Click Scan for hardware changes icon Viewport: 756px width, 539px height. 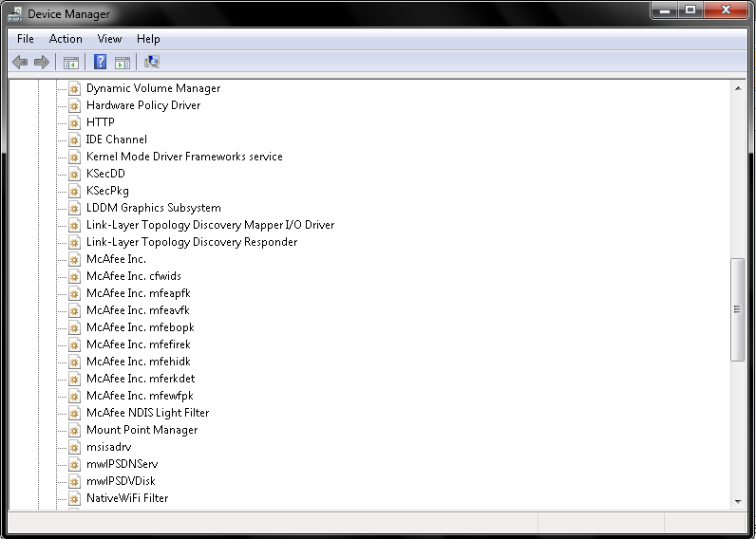(152, 62)
